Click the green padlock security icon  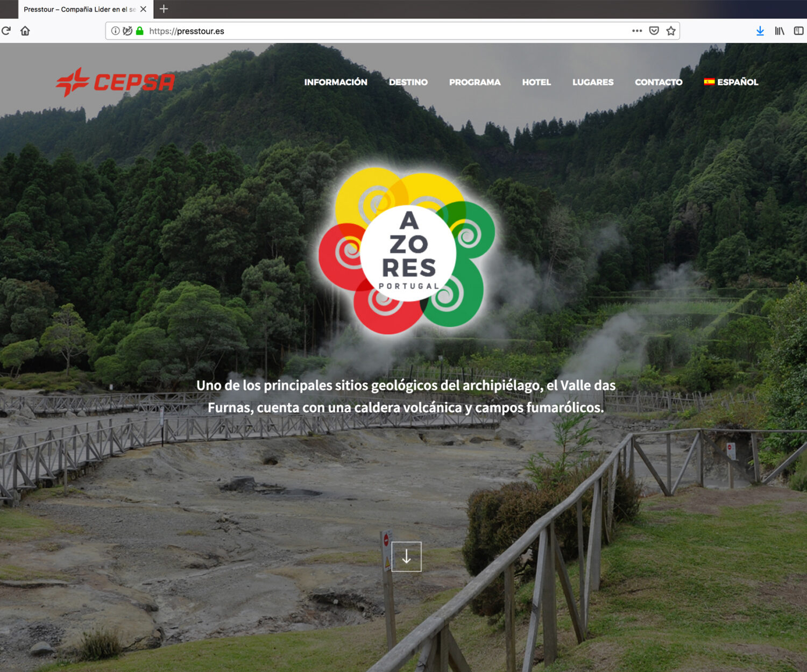[x=140, y=31]
